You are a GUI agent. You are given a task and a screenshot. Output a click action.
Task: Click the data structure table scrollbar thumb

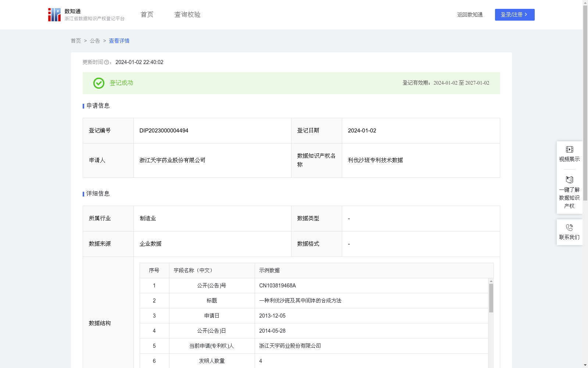491,298
